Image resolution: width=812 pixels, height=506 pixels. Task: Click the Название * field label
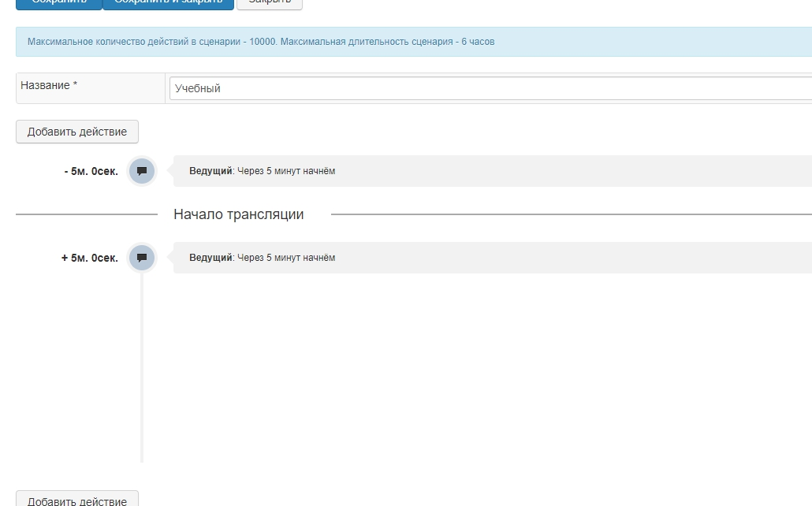[49, 85]
